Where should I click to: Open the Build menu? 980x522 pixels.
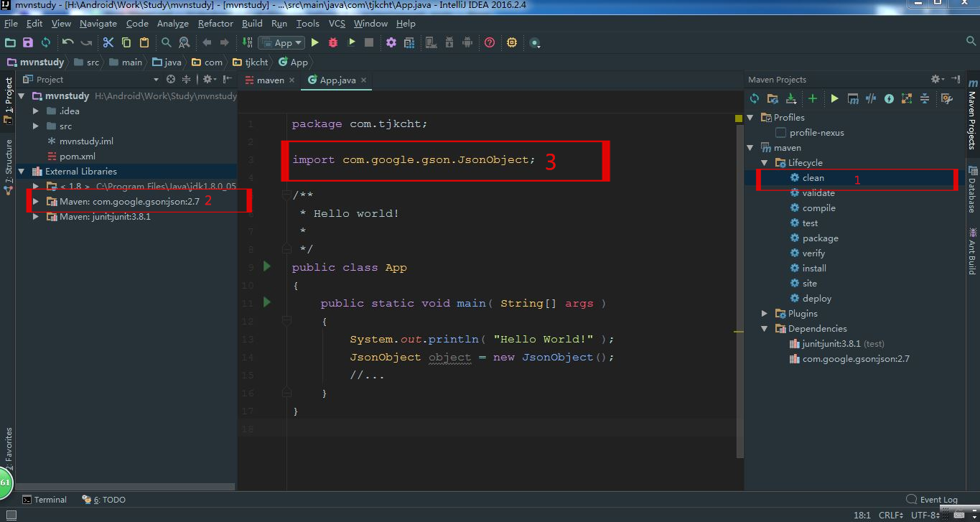coord(252,24)
